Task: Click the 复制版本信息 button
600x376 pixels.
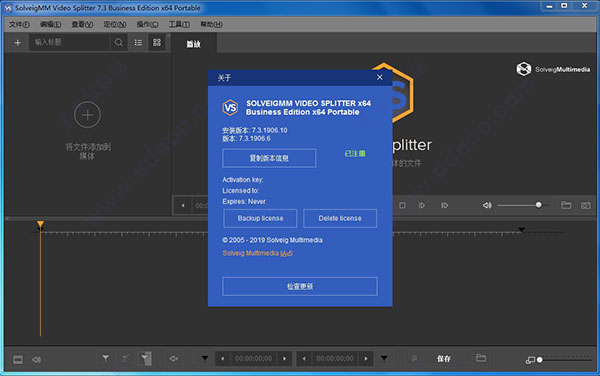Action: tap(269, 158)
